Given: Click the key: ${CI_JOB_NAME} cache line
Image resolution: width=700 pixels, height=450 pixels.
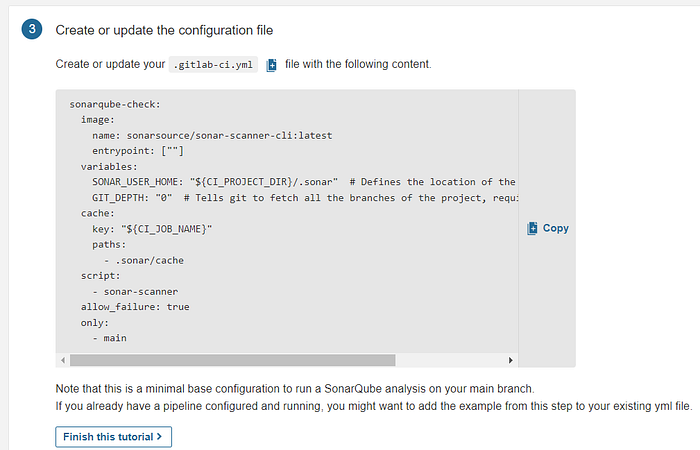Looking at the screenshot, I should [x=152, y=229].
